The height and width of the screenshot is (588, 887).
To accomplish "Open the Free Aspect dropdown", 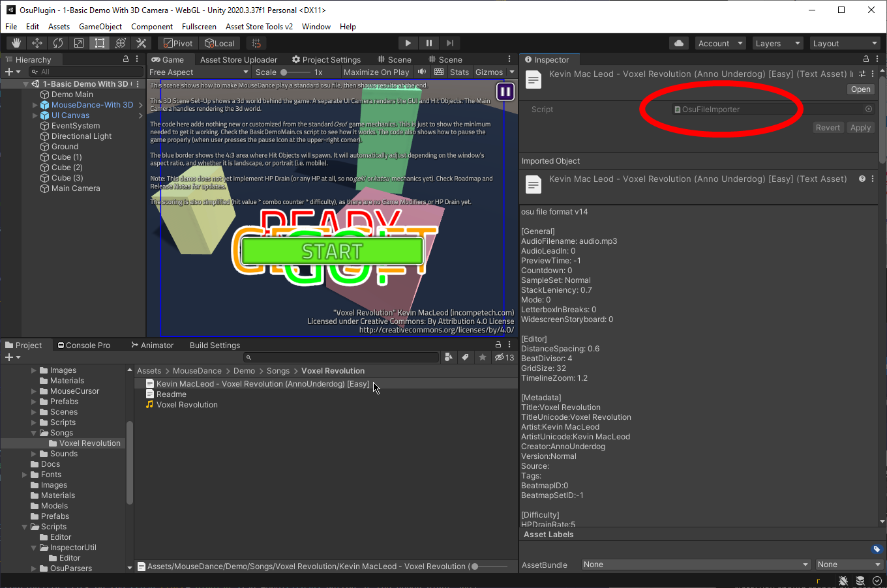I will tap(199, 72).
